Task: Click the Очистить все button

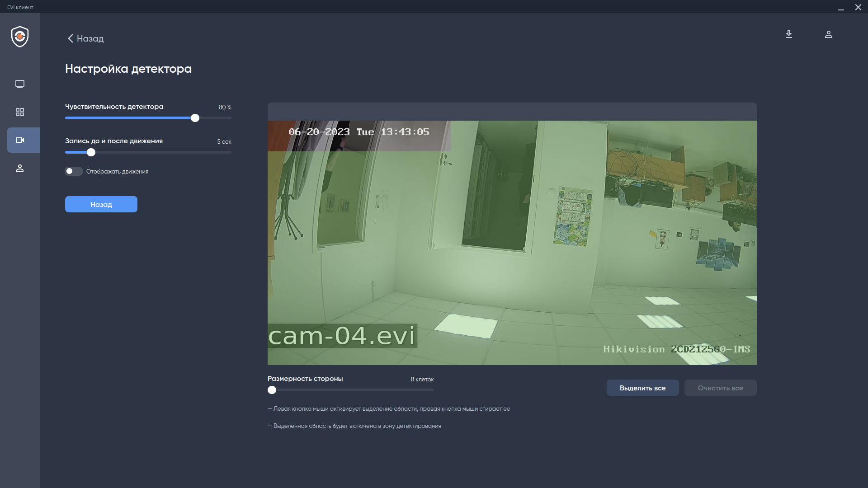Action: coord(720,388)
